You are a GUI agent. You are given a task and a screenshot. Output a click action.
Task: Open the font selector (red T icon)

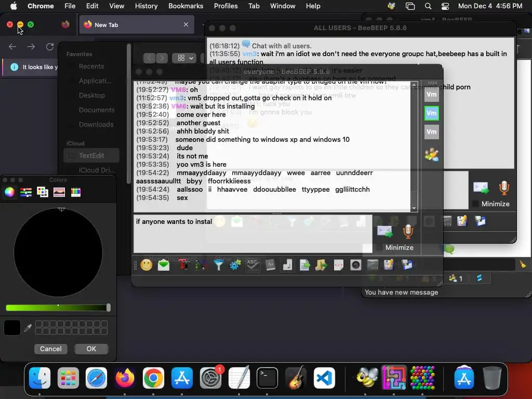[x=184, y=264]
